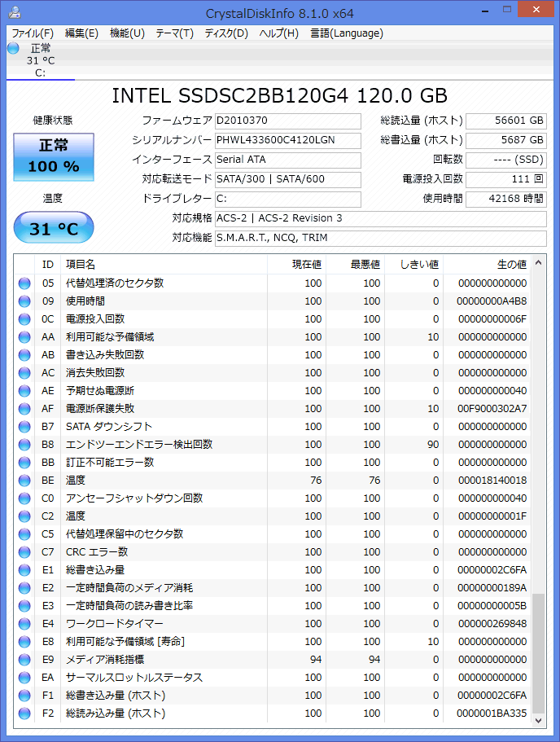The image size is (560, 742).
Task: Click power on count value 111 回
Action: point(506,179)
